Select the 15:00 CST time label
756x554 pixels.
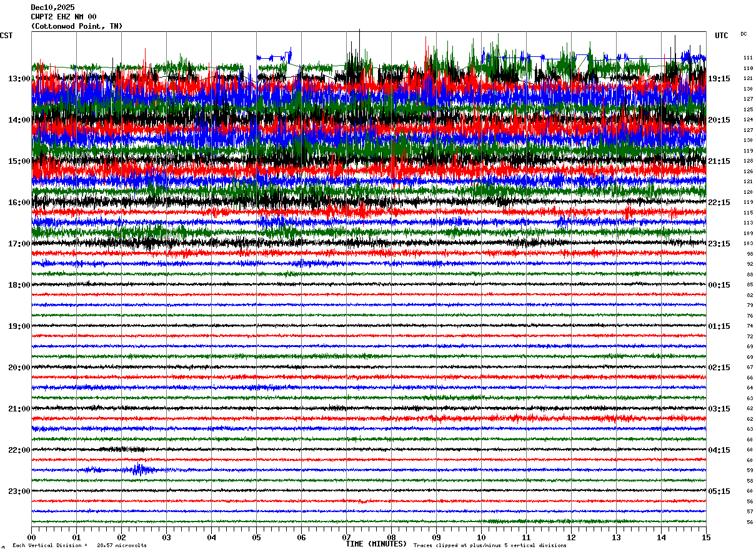coord(19,161)
